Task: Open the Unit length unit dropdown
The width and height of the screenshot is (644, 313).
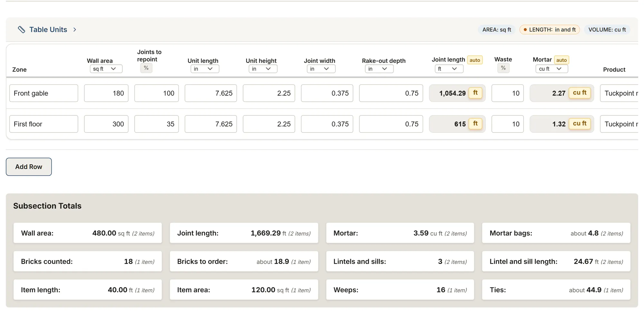Action: pyautogui.click(x=205, y=69)
